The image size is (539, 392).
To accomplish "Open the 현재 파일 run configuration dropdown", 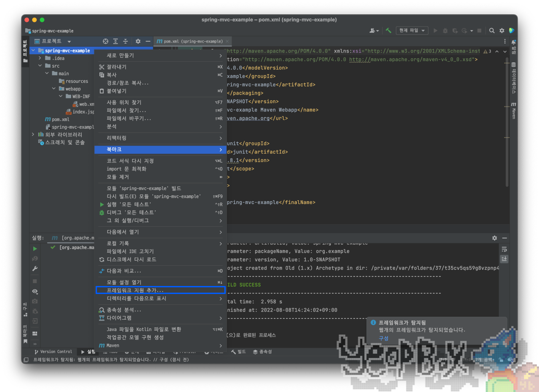I will 412,31.
